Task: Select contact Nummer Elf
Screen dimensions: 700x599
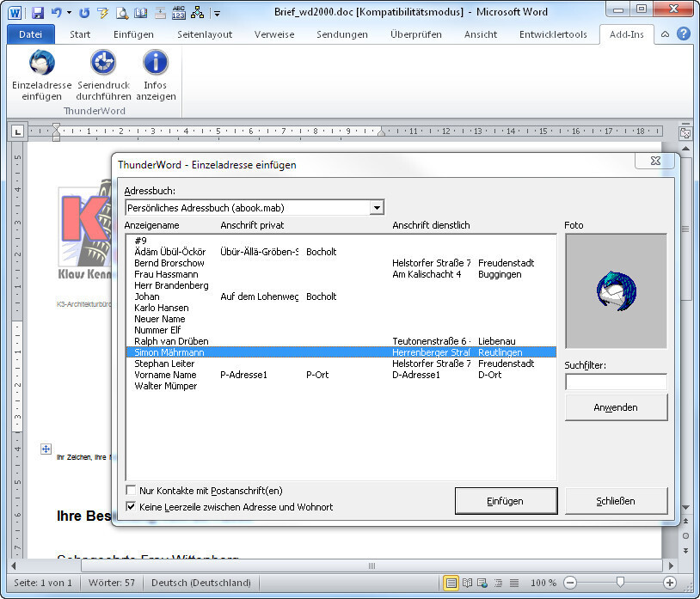Action: pos(341,330)
